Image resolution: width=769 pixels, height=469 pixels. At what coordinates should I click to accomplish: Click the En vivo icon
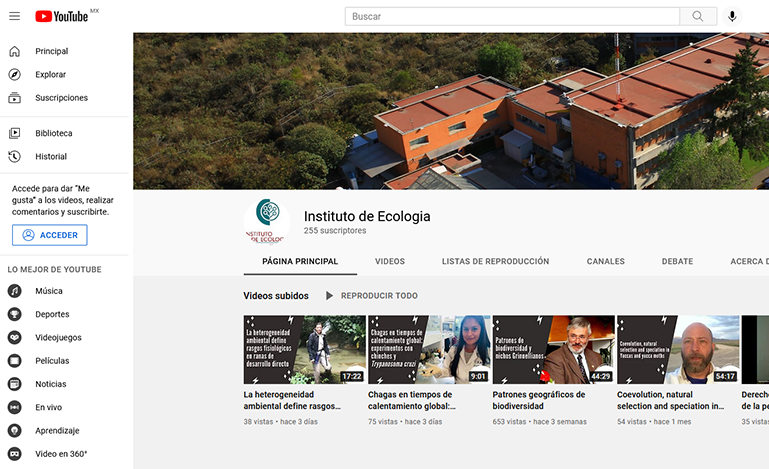[x=15, y=407]
